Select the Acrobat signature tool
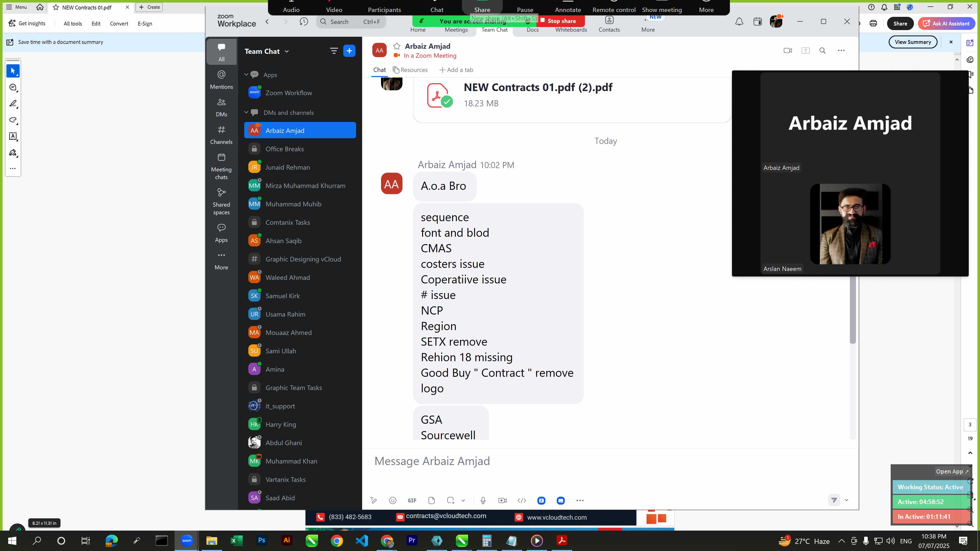The image size is (980, 551). pyautogui.click(x=13, y=153)
